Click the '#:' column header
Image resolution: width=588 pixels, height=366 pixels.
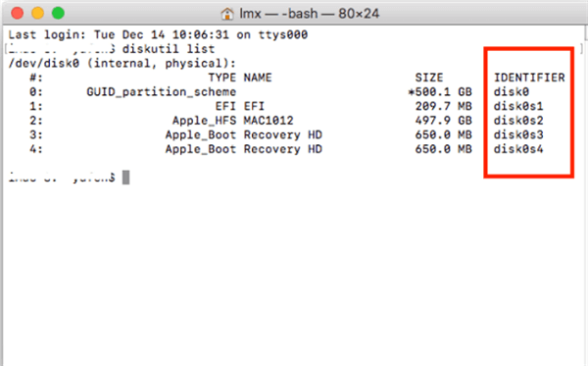(x=36, y=78)
